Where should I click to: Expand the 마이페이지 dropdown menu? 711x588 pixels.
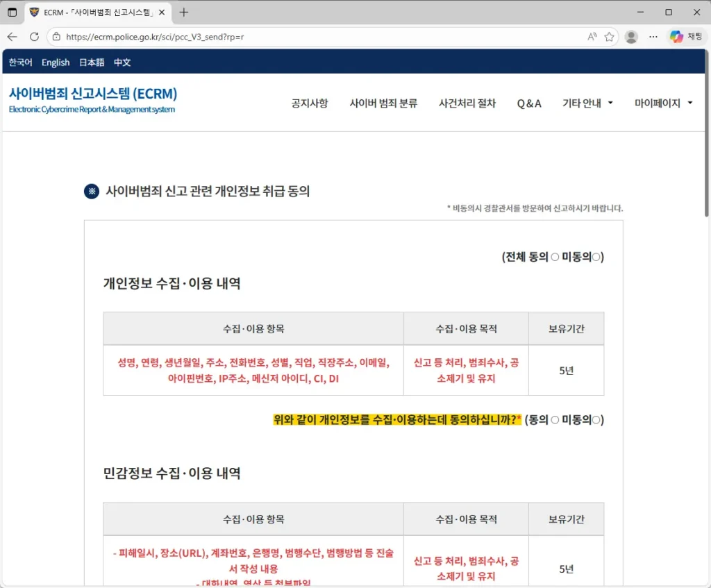pyautogui.click(x=658, y=103)
